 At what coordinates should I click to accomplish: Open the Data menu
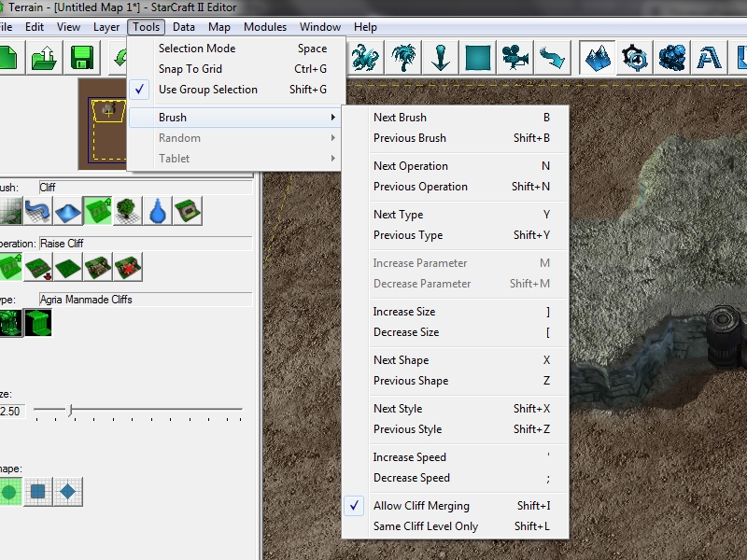coord(184,27)
